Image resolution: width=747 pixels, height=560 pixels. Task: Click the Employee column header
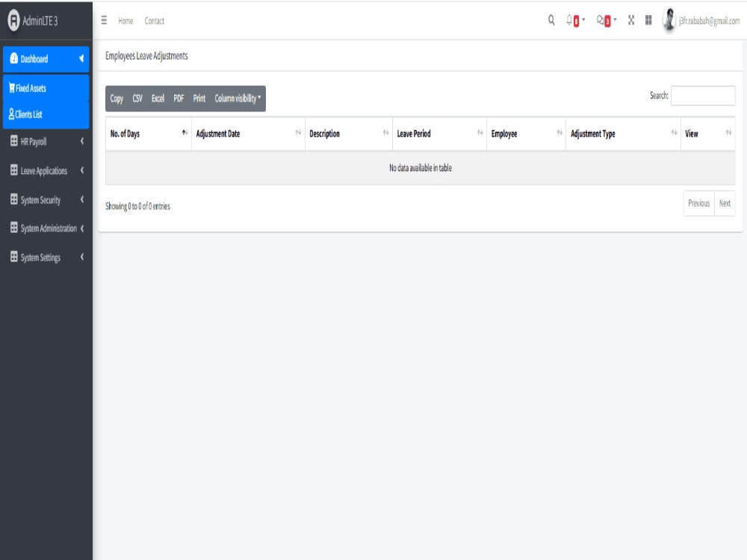coord(526,134)
